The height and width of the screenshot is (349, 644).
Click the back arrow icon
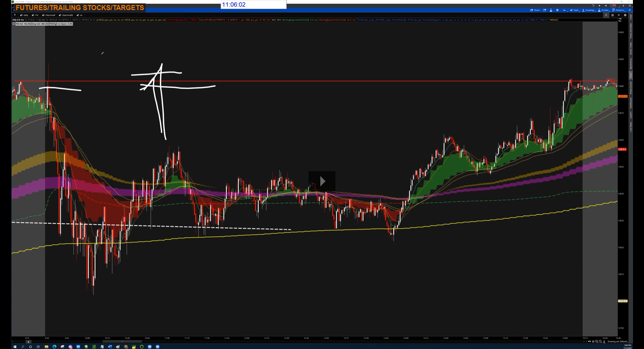click(x=599, y=6)
